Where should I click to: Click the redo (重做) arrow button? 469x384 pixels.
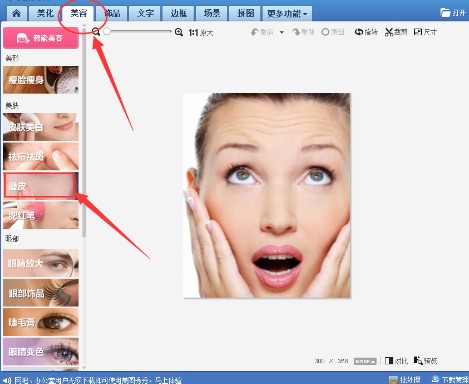tap(303, 32)
